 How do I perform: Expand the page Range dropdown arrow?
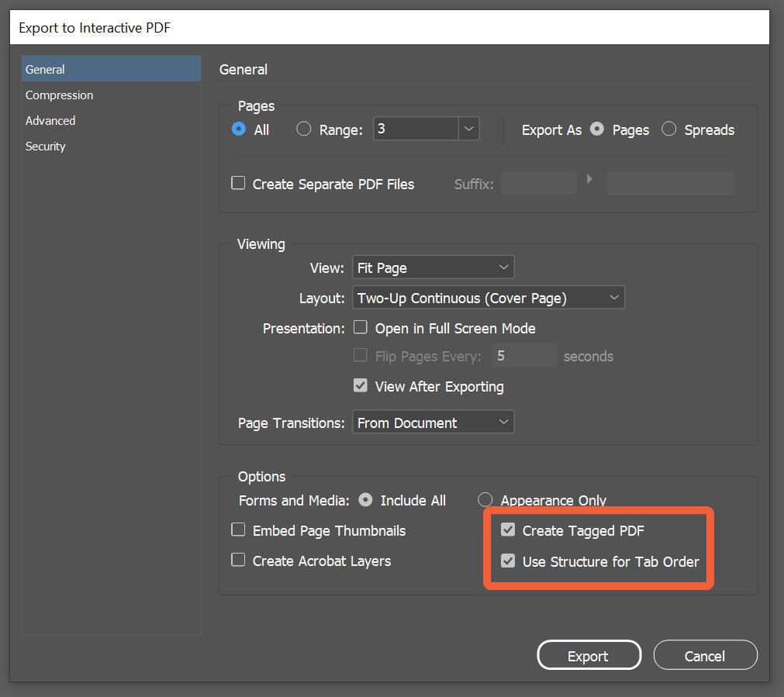(x=468, y=129)
